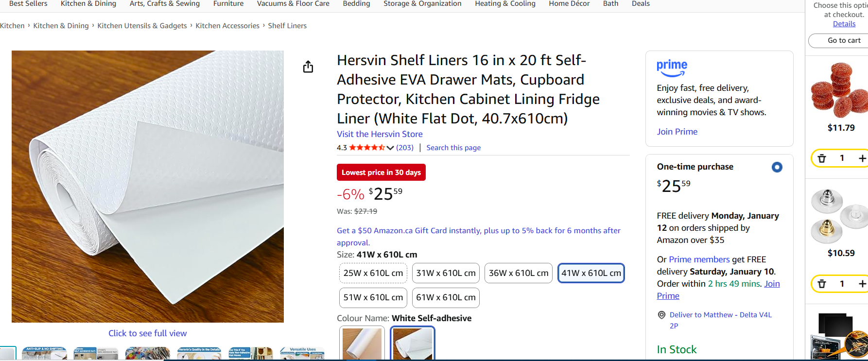Expand the rating breakdown chevron
The image size is (868, 361).
tap(390, 148)
